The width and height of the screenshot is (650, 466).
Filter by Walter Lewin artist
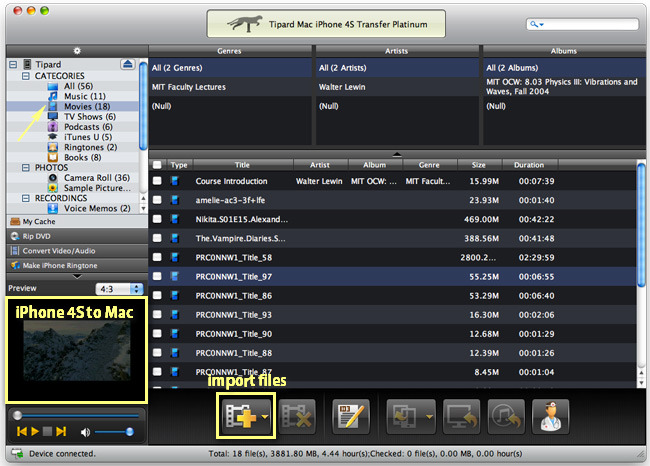click(x=397, y=87)
